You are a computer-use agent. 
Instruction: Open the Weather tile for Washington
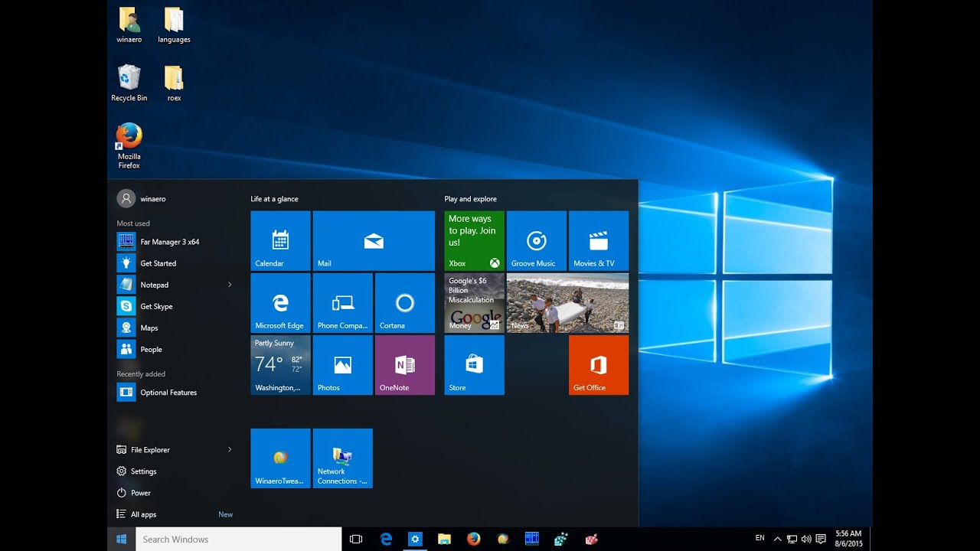[x=280, y=365]
